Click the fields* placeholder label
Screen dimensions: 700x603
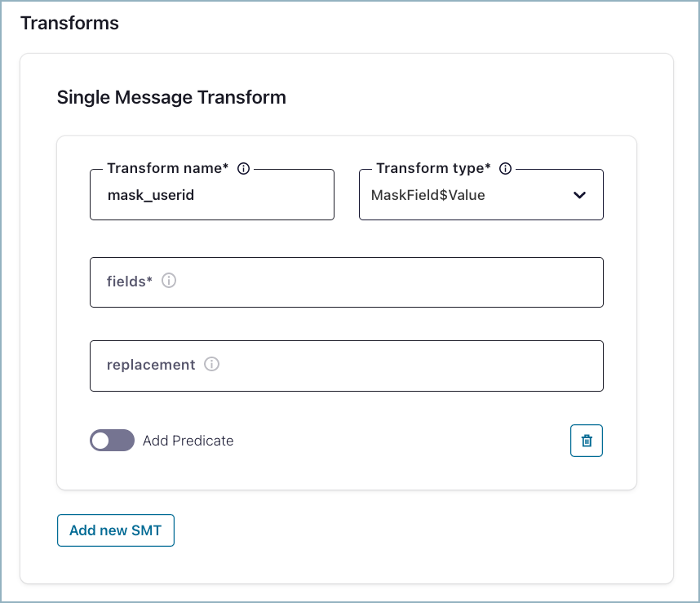[x=130, y=281]
